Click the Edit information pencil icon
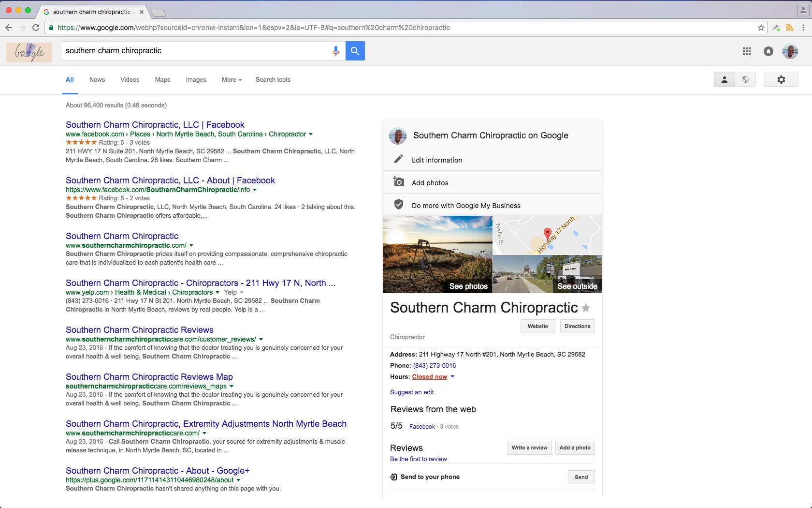This screenshot has height=508, width=812. [x=398, y=159]
